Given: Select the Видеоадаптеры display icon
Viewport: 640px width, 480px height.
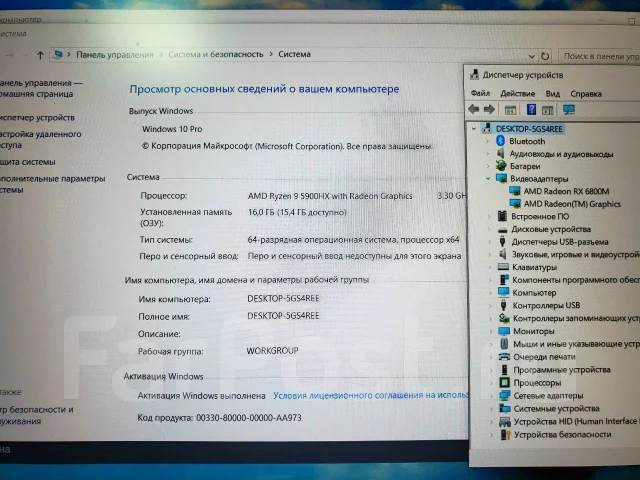Looking at the screenshot, I should [x=501, y=178].
